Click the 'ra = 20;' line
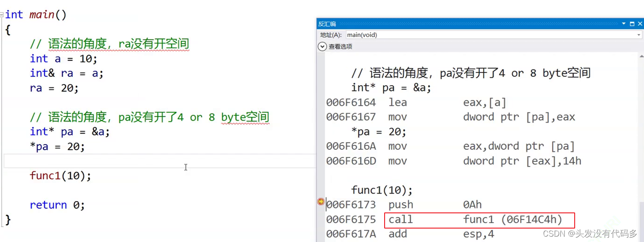The width and height of the screenshot is (644, 242). coord(54,88)
